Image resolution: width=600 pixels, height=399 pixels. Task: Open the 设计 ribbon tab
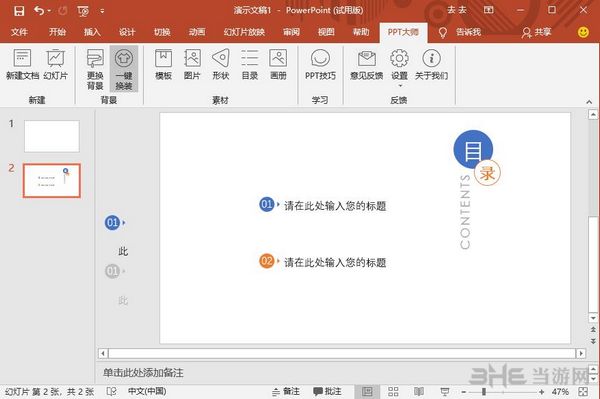click(127, 32)
